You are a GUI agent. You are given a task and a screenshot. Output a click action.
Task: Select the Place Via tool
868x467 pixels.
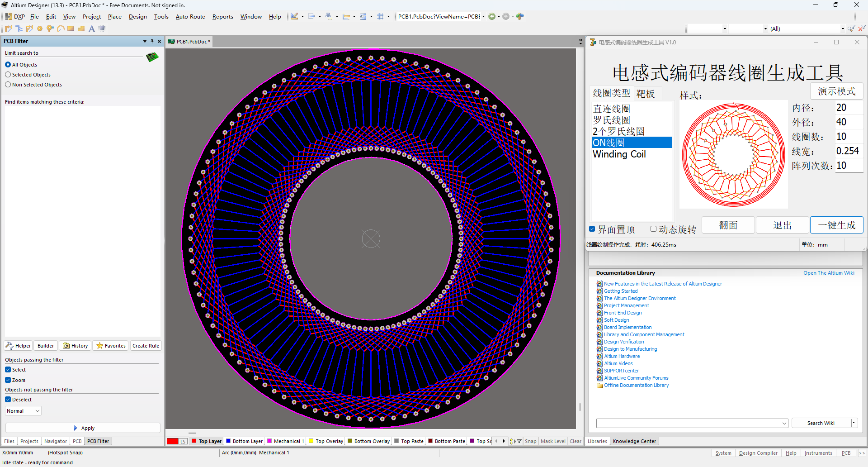tap(50, 29)
